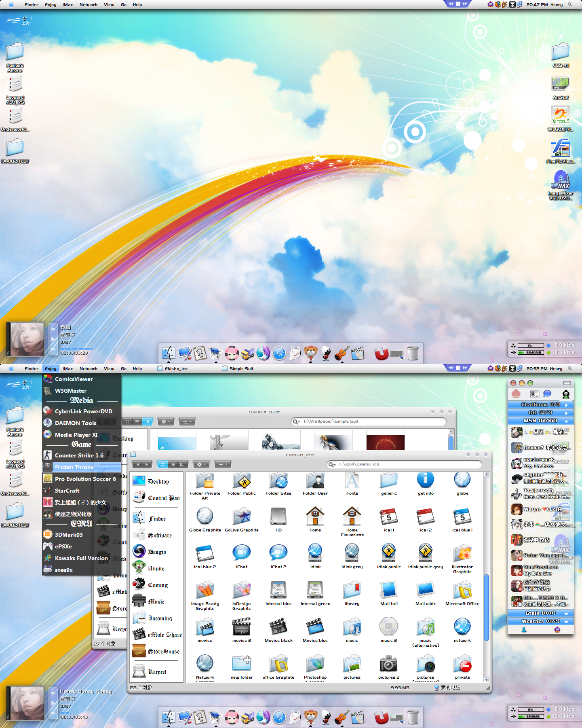582x728 pixels.
Task: Switch Ekisho_ico window to column view
Action: (x=182, y=464)
